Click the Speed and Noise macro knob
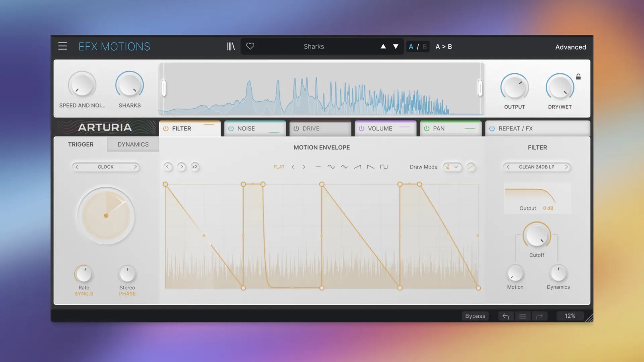 tap(82, 85)
